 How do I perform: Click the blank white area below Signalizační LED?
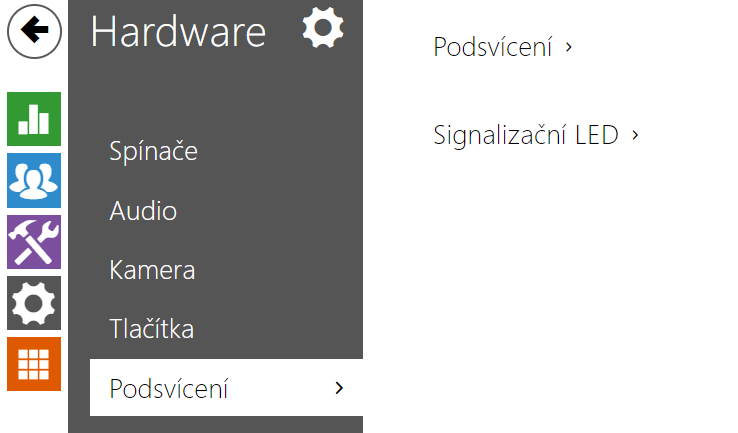[x=550, y=280]
